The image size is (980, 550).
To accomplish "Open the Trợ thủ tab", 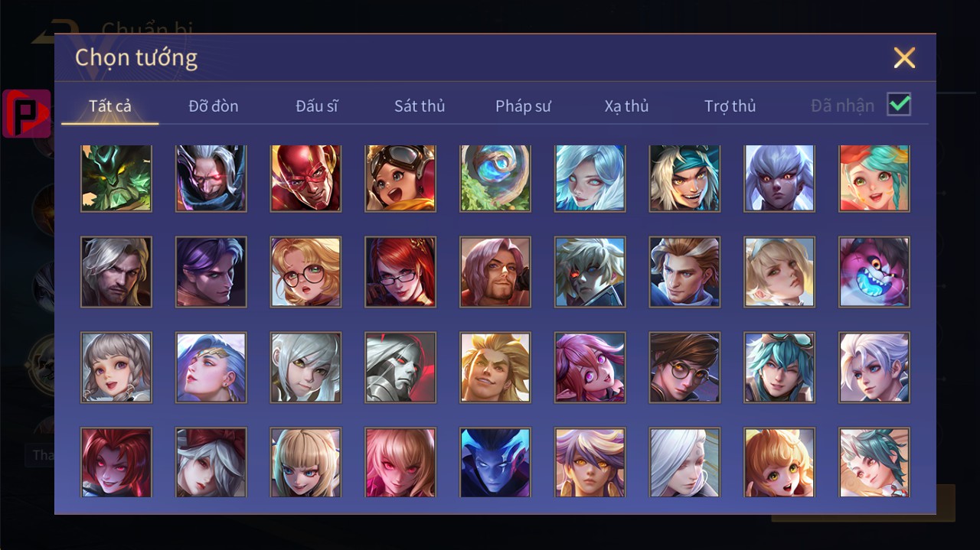I will click(x=730, y=106).
